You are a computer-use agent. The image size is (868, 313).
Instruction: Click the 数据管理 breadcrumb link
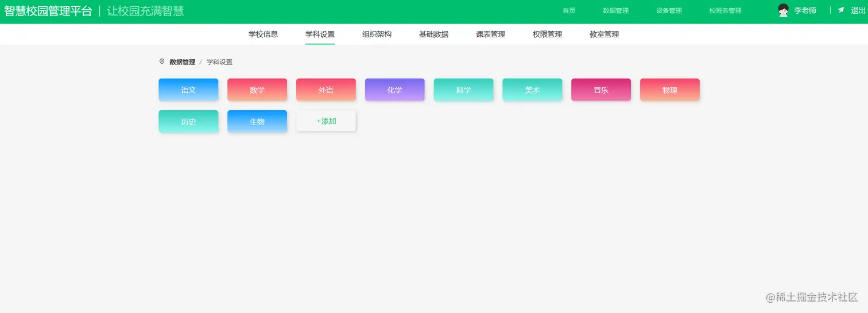182,62
